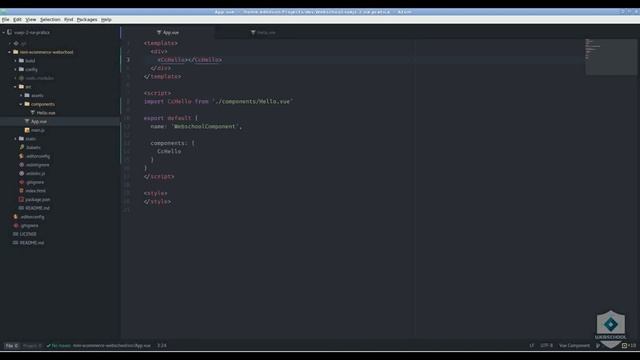This screenshot has height=360, width=640.
Task: Click the build folder icon
Action: point(22,60)
